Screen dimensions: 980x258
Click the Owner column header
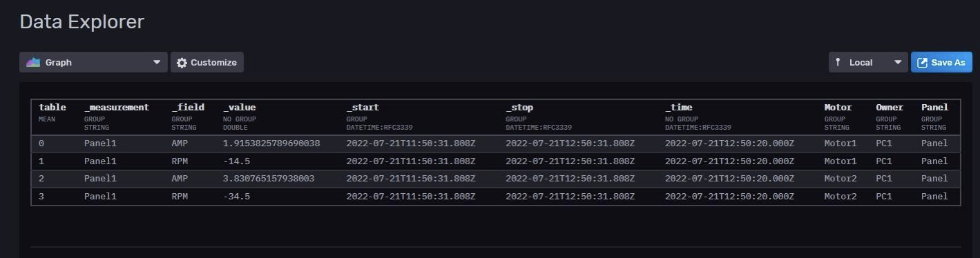point(890,108)
